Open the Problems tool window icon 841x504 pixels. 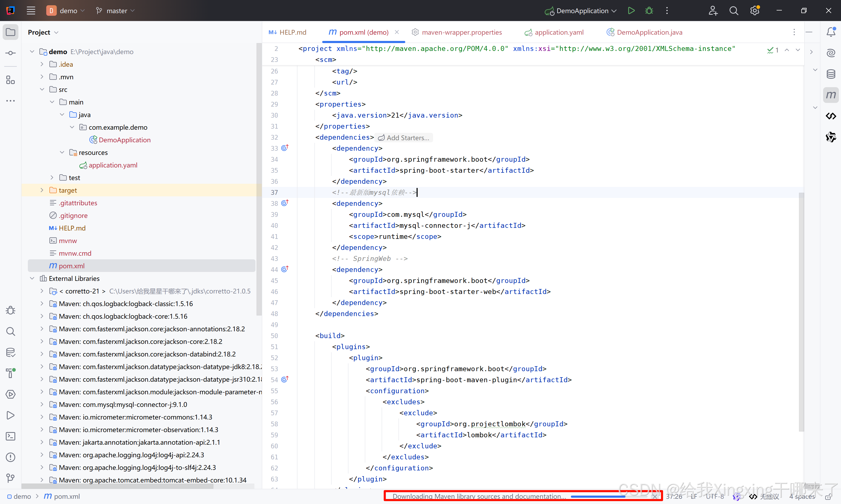11,458
